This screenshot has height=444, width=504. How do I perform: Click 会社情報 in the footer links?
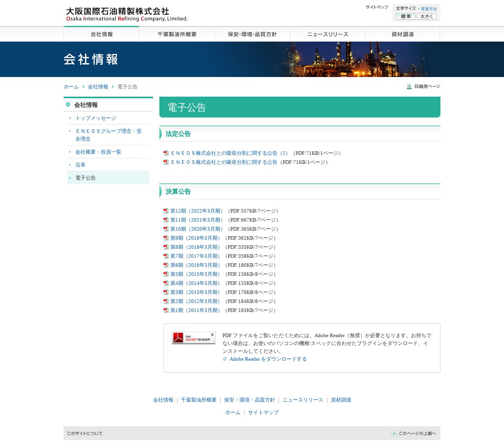coord(163,400)
